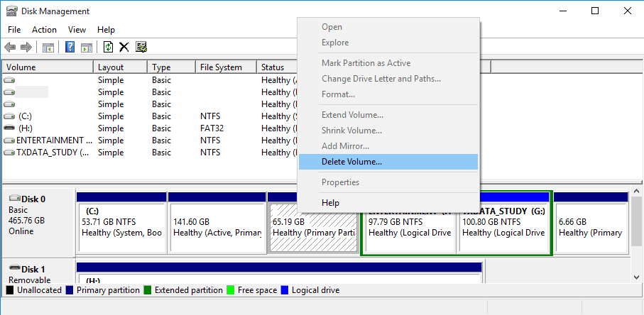This screenshot has height=315, width=644.
Task: Click the Forward arrow toolbar icon
Action: click(26, 47)
